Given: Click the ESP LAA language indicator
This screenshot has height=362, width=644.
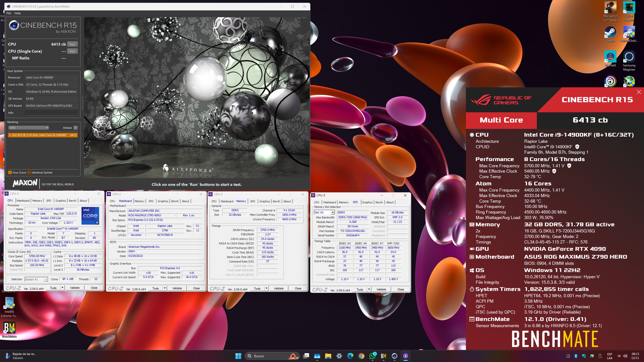Looking at the screenshot, I should coord(609,356).
